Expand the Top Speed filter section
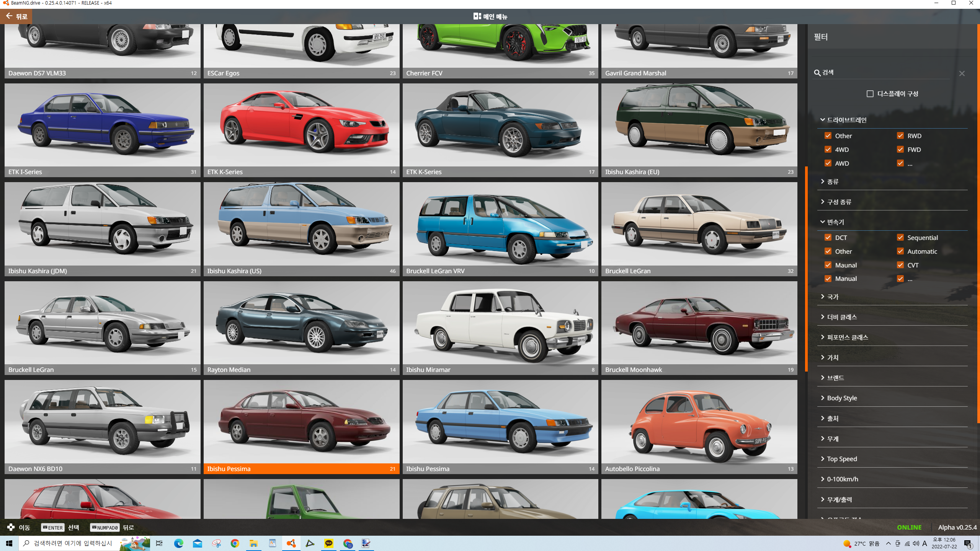Viewport: 980px width, 551px height. tap(892, 459)
